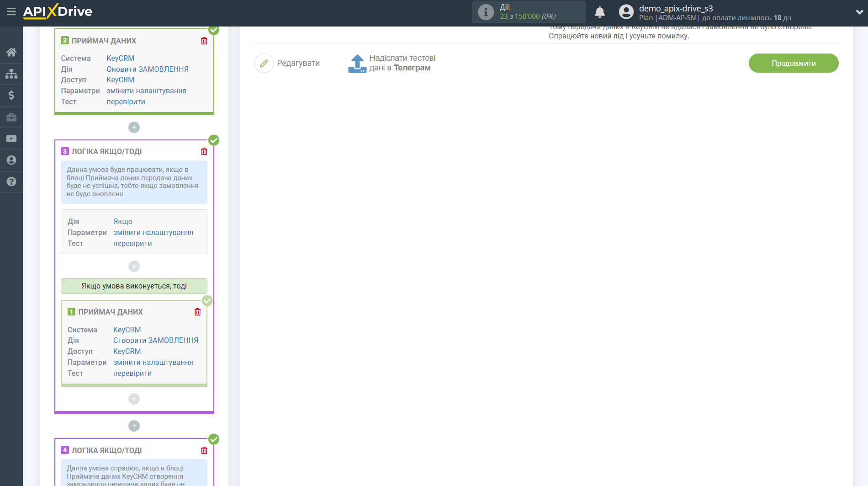The image size is (868, 486).
Task: Click the Продовжити button
Action: (794, 63)
